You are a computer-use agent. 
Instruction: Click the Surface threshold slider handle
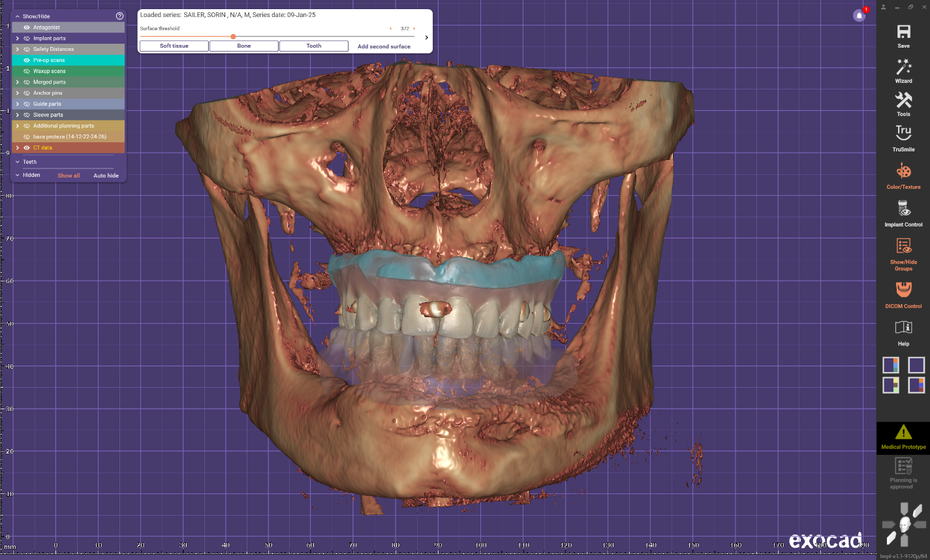233,37
